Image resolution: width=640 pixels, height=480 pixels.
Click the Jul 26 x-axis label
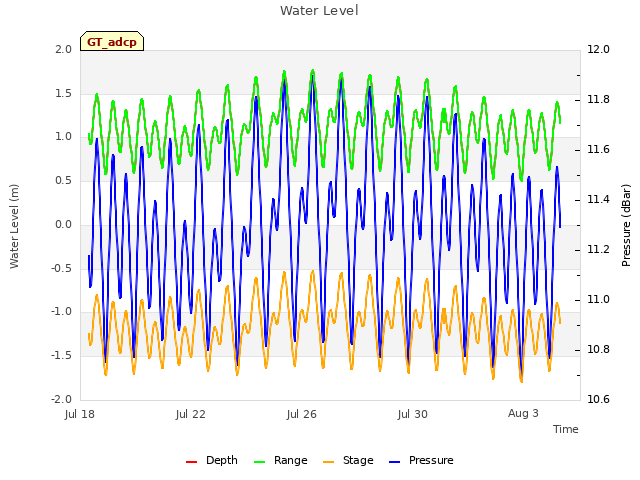(302, 414)
